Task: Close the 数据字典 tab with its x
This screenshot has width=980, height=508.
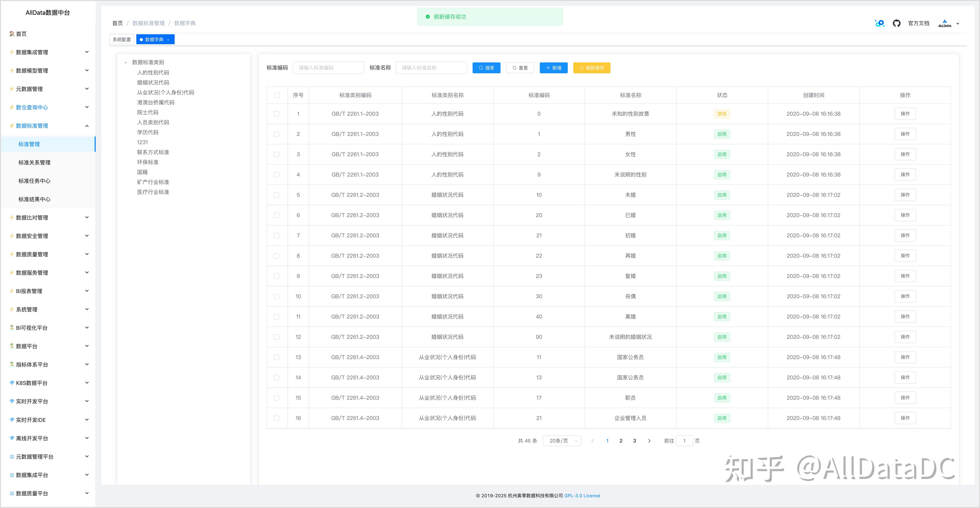Action: [x=168, y=40]
